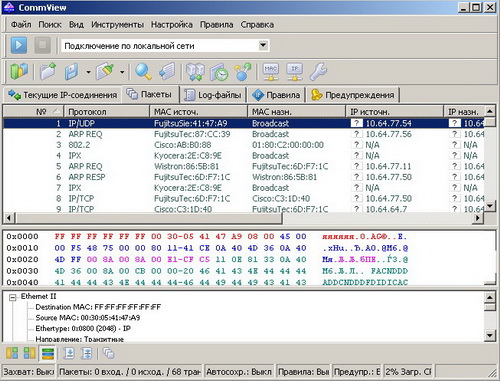Viewport: 500px width, 381px height.
Task: Sort by the MAC источ. column header
Action: pyautogui.click(x=199, y=112)
